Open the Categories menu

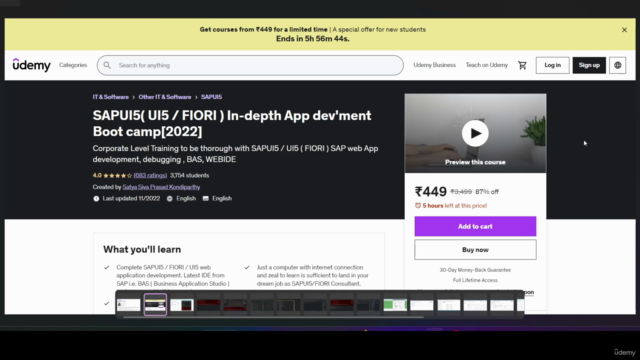[73, 65]
